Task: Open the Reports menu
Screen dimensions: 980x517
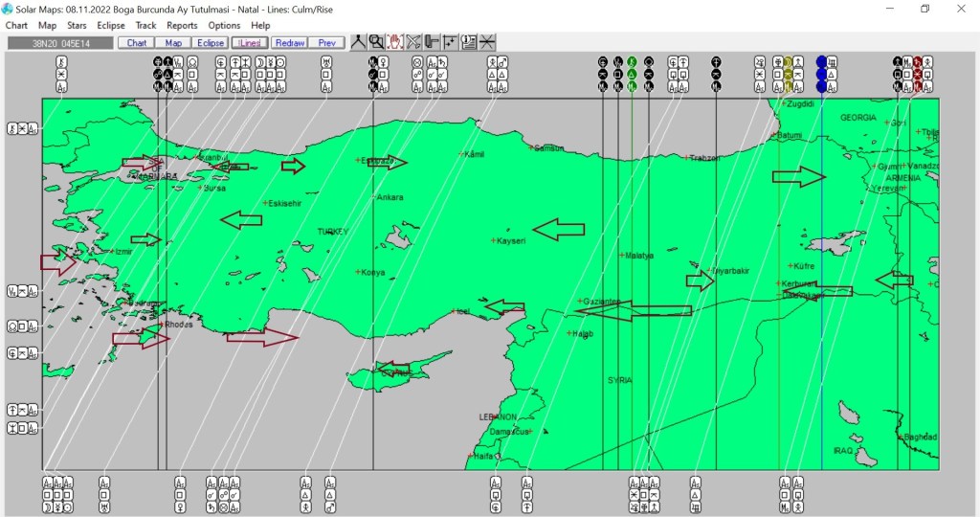Action: [x=182, y=26]
